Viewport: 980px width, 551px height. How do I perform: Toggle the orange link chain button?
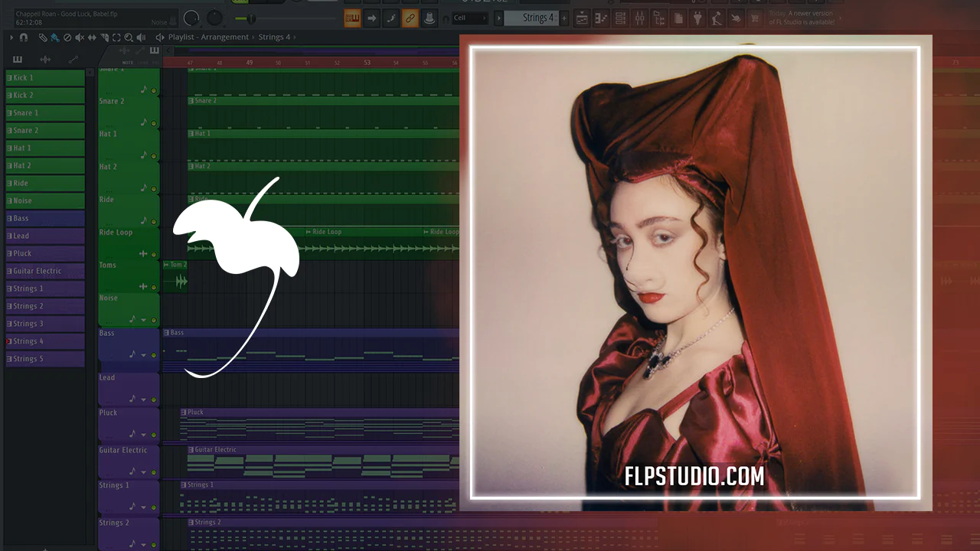(x=410, y=18)
